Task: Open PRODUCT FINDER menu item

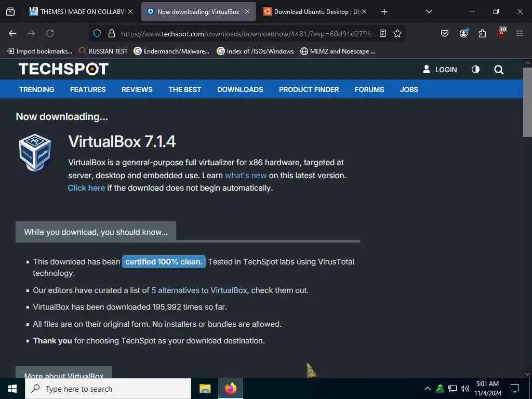Action: click(309, 89)
